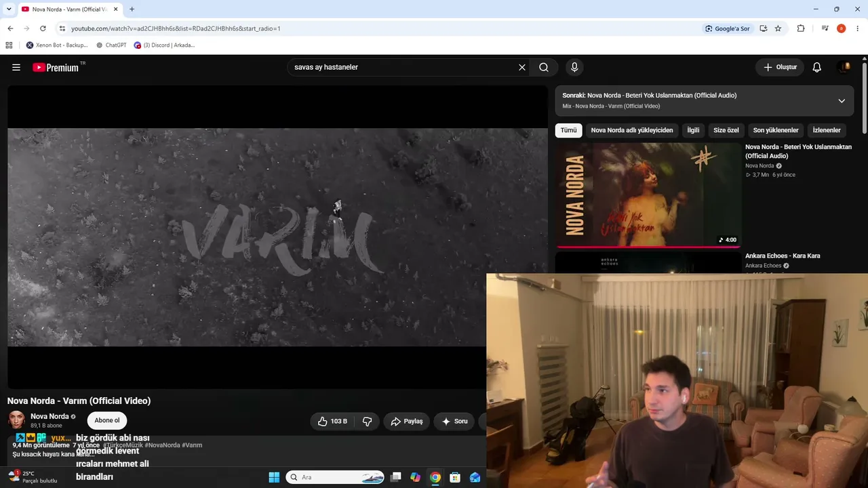
Task: Bookmark this page with the star icon
Action: (778, 28)
